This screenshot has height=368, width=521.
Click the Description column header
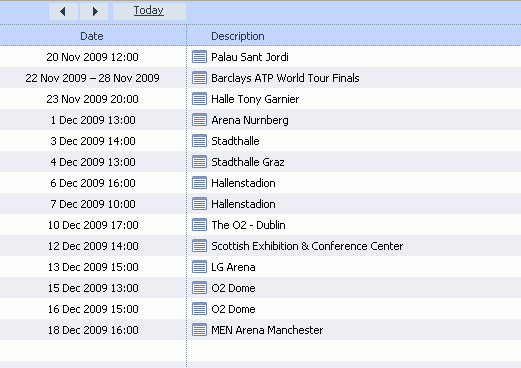click(x=238, y=36)
